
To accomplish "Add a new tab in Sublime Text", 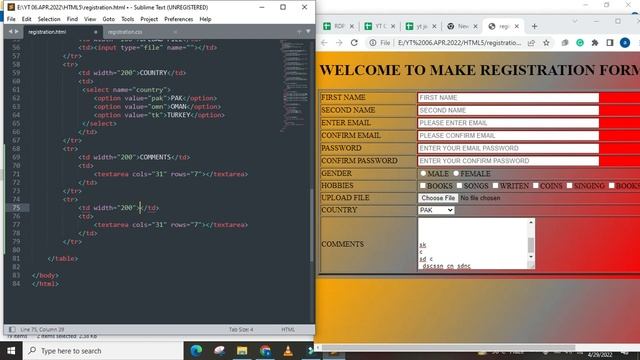I will pyautogui.click(x=299, y=31).
